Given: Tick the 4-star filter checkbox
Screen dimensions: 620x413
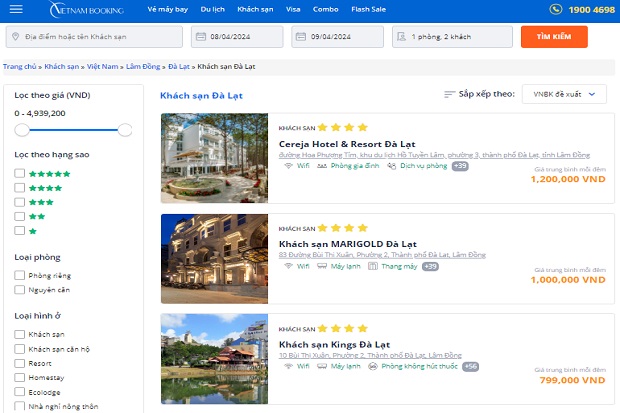Looking at the screenshot, I should 19,188.
